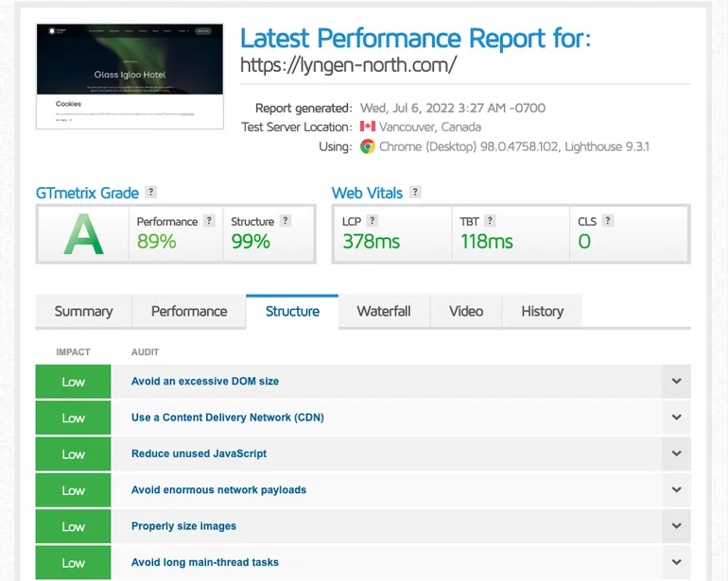
Task: Open the Waterfall tab
Action: (x=383, y=311)
